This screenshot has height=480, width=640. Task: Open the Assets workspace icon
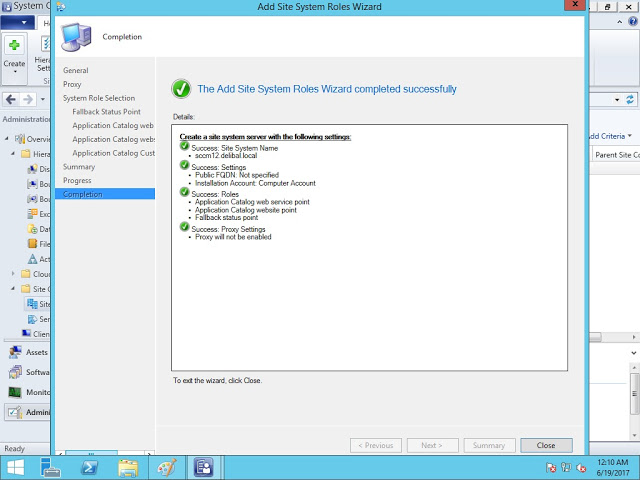[15, 352]
